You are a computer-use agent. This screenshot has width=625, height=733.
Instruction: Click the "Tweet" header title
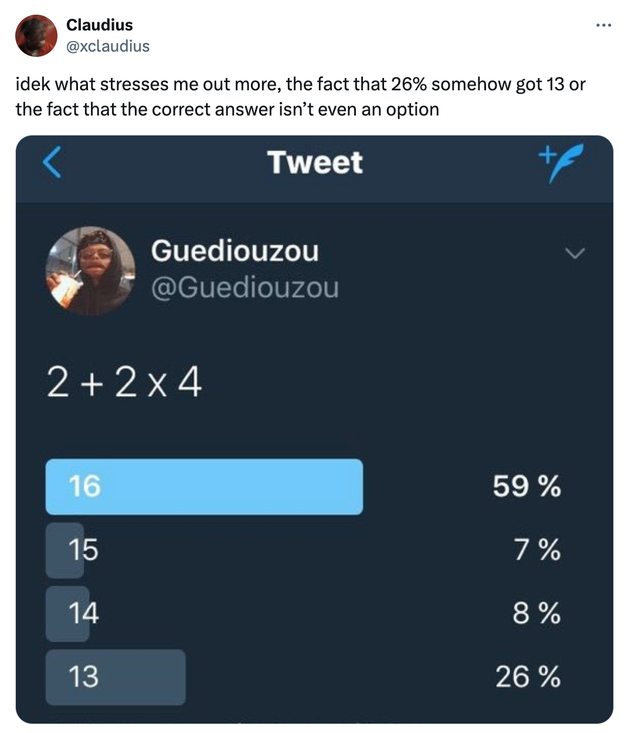pos(315,162)
